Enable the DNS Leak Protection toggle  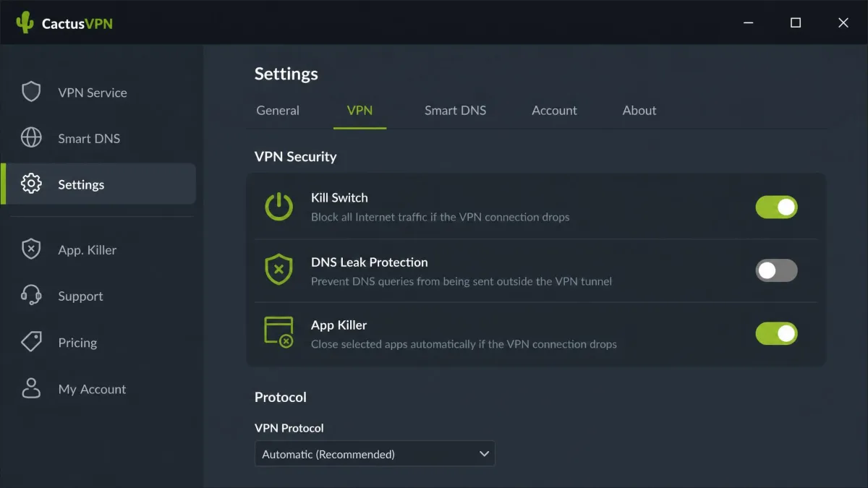(x=777, y=270)
